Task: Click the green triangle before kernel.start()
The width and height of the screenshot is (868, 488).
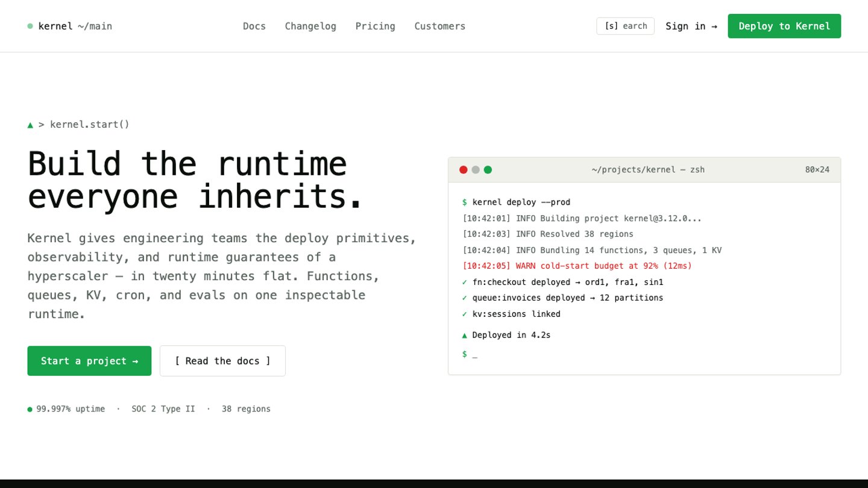Action: pyautogui.click(x=30, y=125)
